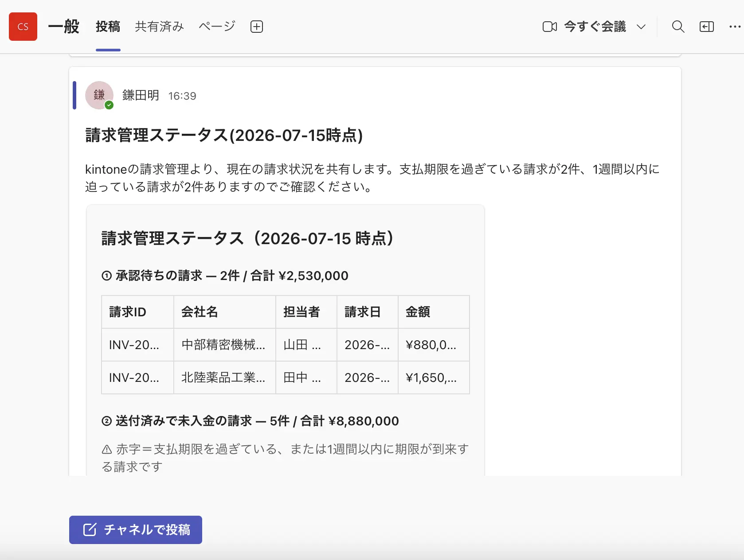This screenshot has height=560, width=744.
Task: Click the ① 承認待ちの請求 section heading
Action: pyautogui.click(x=225, y=276)
